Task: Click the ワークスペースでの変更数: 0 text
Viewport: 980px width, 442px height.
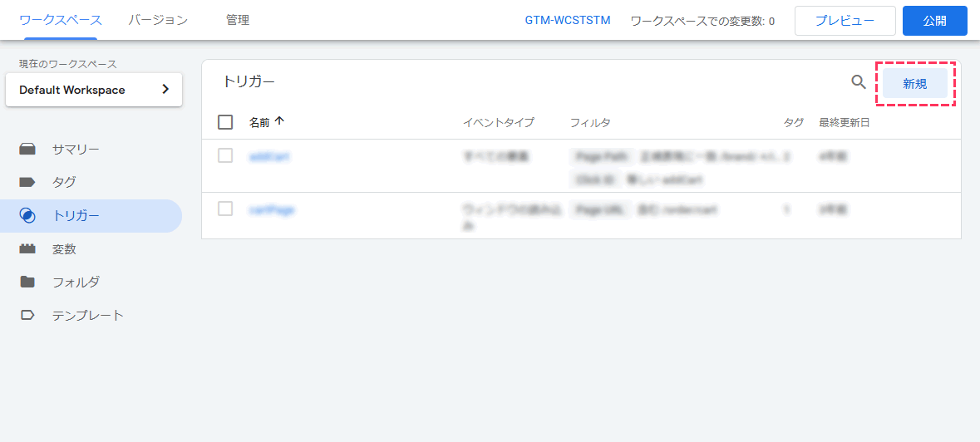Action: coord(702,21)
